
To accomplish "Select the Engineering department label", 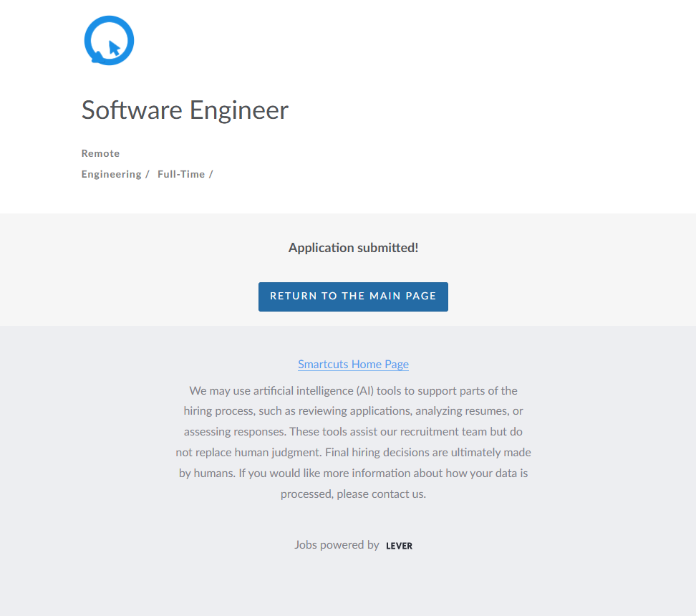I will pyautogui.click(x=111, y=174).
